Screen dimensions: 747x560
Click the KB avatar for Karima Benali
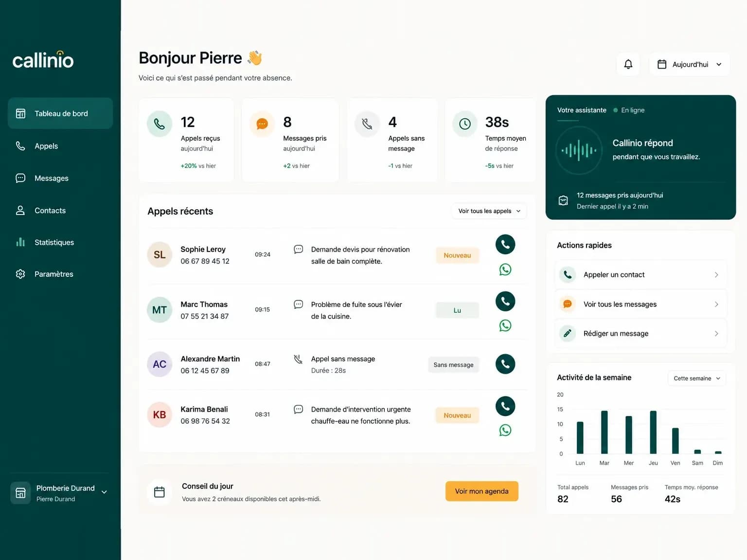pos(160,415)
